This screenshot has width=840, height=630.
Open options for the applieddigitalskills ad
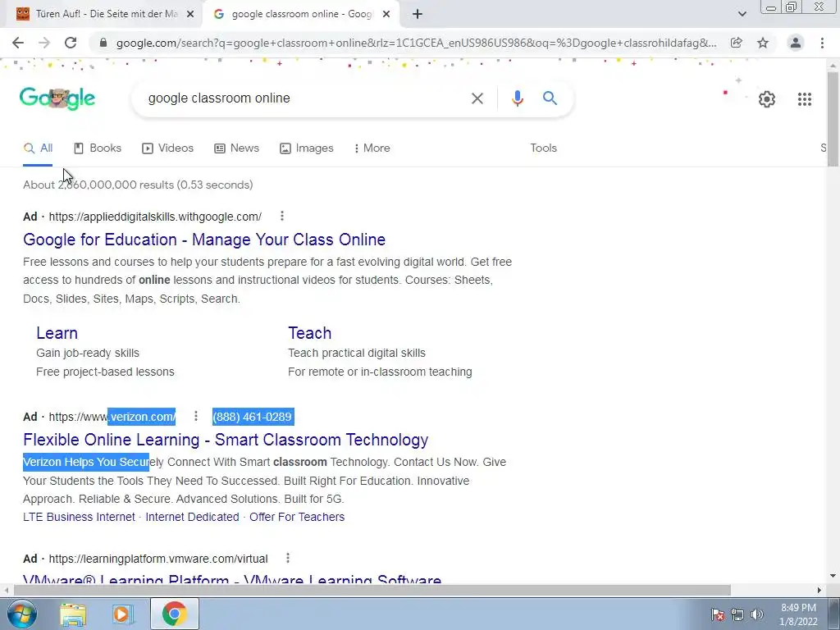tap(282, 217)
